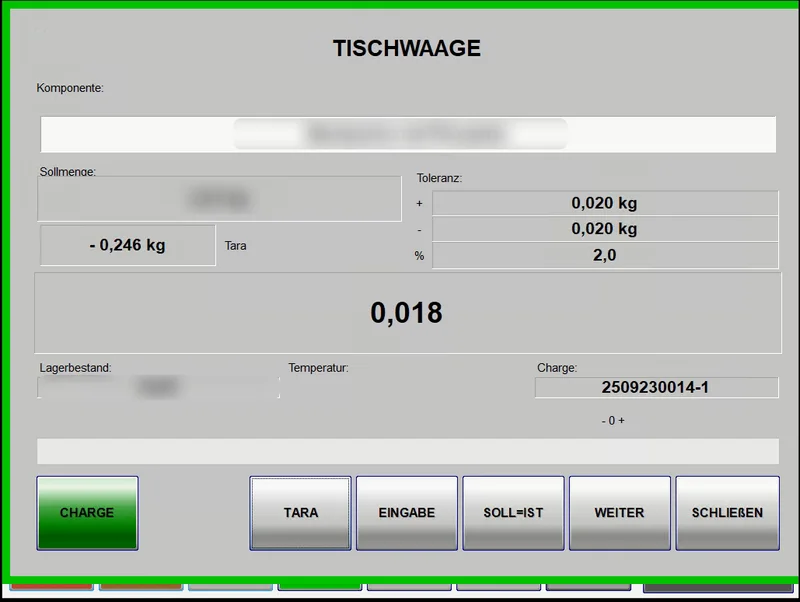Select the blurred Komponente name field
Screen dimensions: 800x602
408,134
